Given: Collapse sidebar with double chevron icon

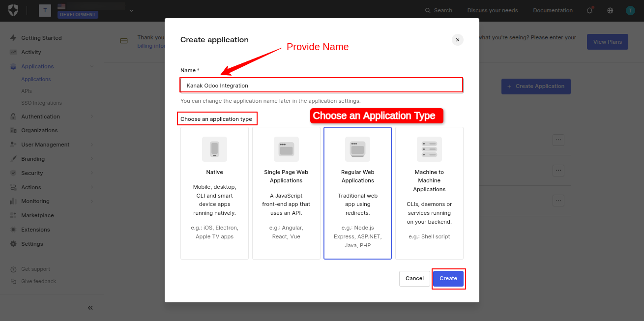Looking at the screenshot, I should (x=90, y=308).
